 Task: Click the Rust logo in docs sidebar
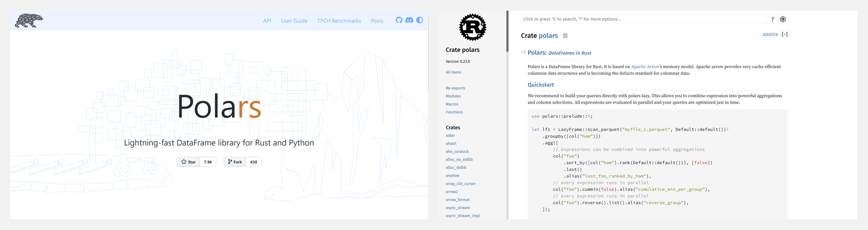click(472, 27)
